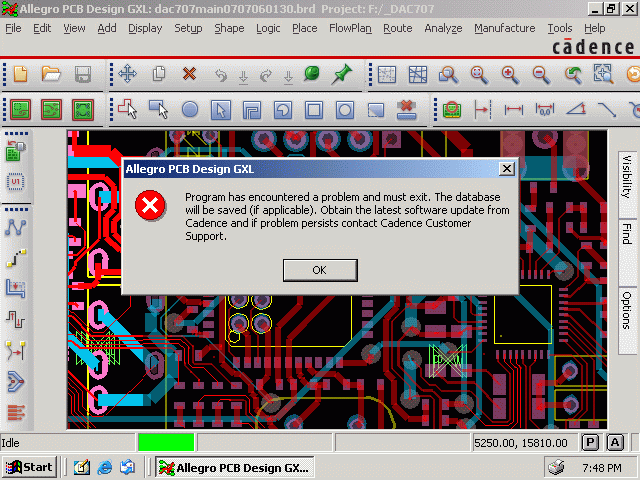
Task: Open the Display menu
Action: [x=145, y=28]
